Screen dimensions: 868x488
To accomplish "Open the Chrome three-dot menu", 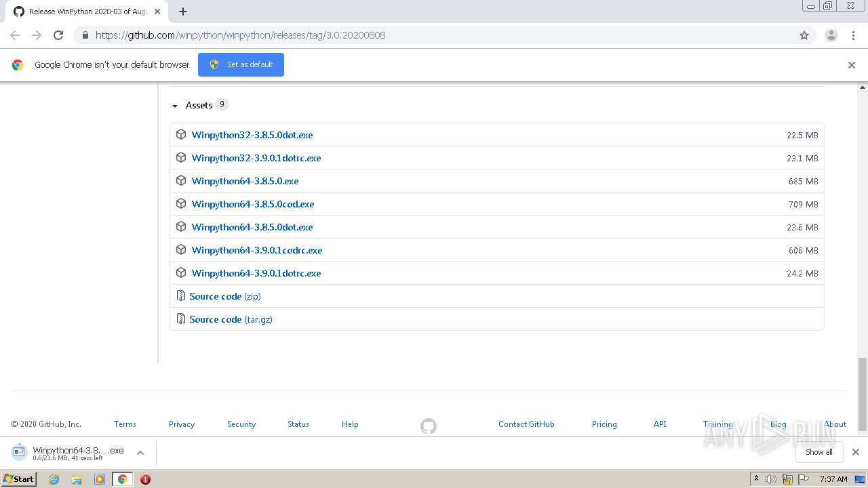I will pos(854,35).
